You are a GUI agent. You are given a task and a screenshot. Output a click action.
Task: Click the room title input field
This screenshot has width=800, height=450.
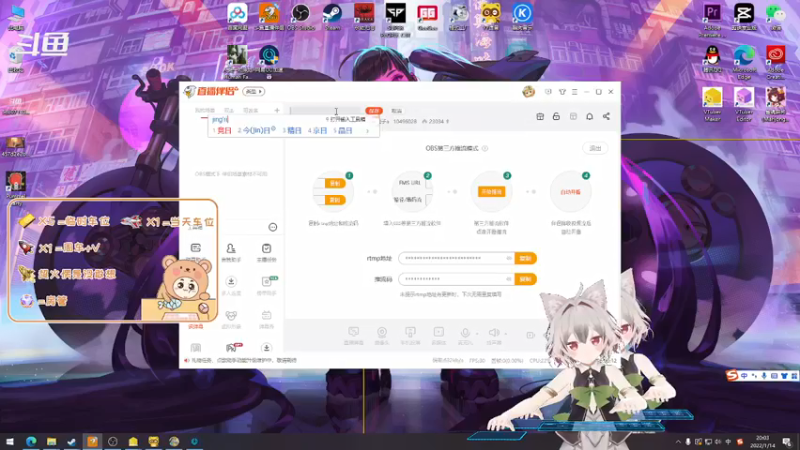pos(328,111)
